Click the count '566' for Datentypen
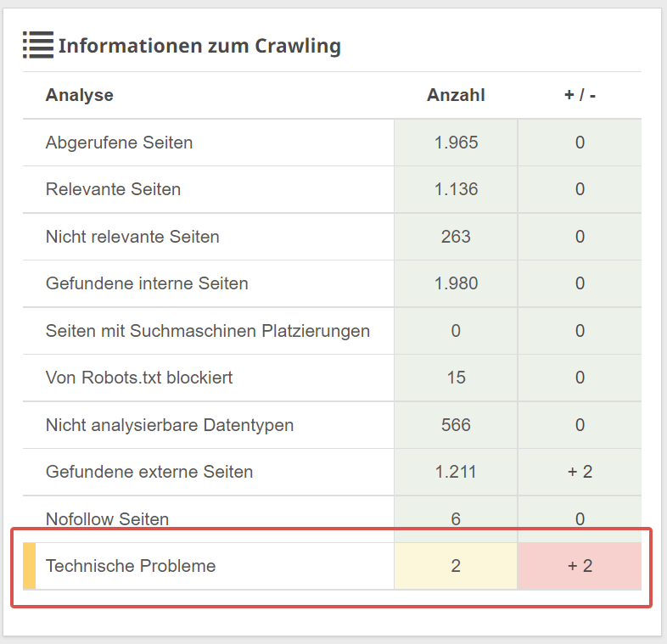Image resolution: width=667 pixels, height=644 pixels. point(456,425)
